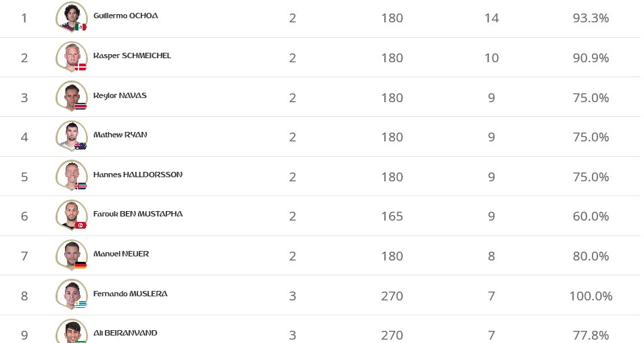Click Farouk Ben Mustapha's player photo
The width and height of the screenshot is (644, 343).
click(71, 215)
